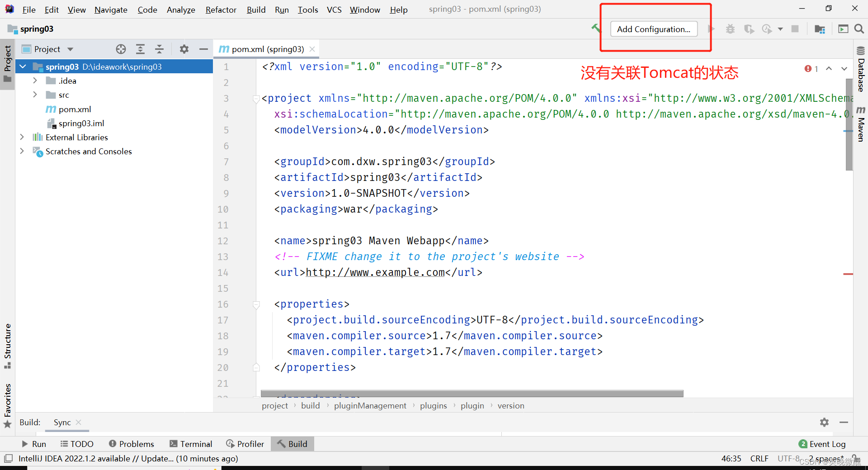868x470 pixels.
Task: Click Add Configuration button
Action: pyautogui.click(x=654, y=29)
